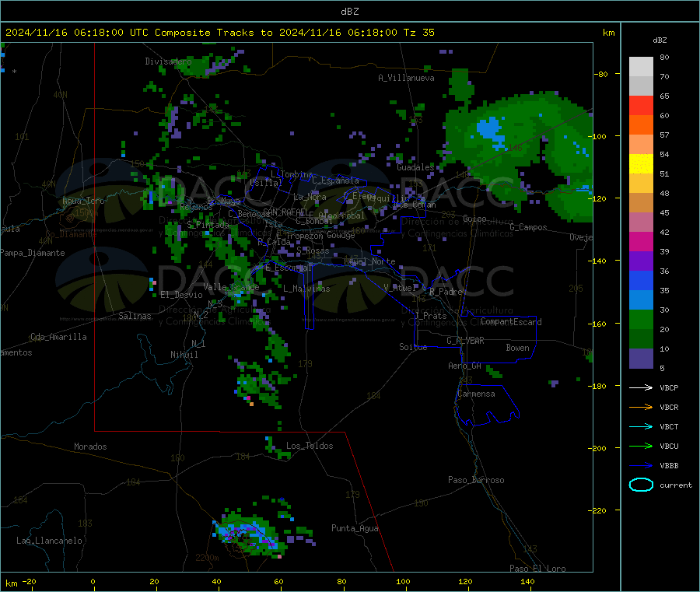Click the L_Malvinas map label
This screenshot has width=700, height=592.
tap(306, 289)
